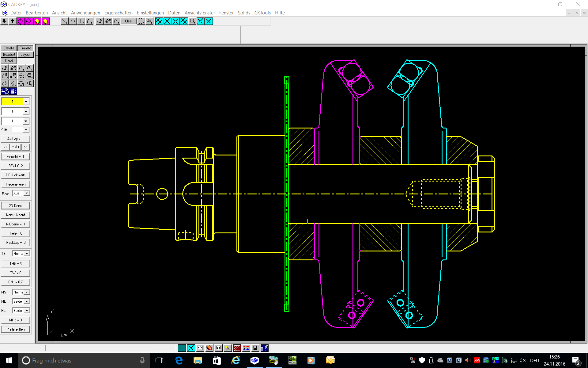This screenshot has width=588, height=368.
Task: Click the eraser delete icon in bottom toolbar
Action: pyautogui.click(x=209, y=348)
